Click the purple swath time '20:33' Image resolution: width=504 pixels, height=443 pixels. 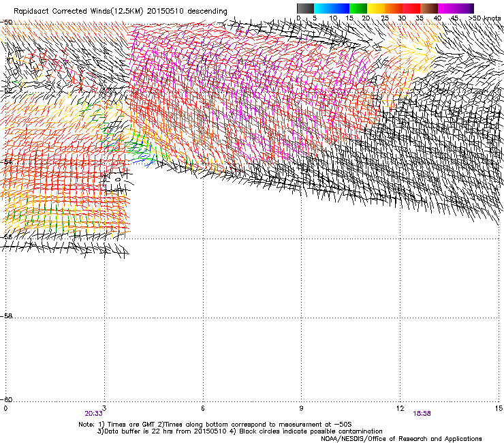93,414
